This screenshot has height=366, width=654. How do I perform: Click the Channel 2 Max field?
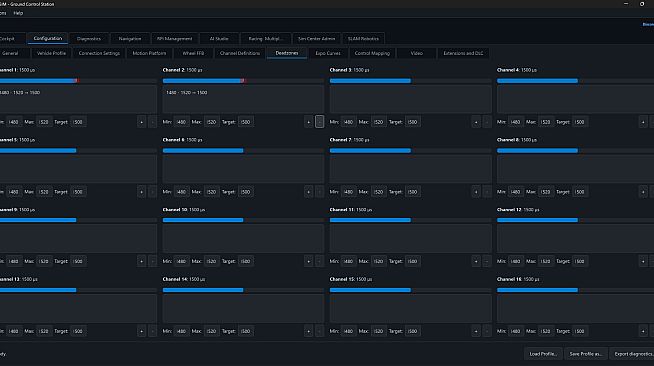pos(211,122)
